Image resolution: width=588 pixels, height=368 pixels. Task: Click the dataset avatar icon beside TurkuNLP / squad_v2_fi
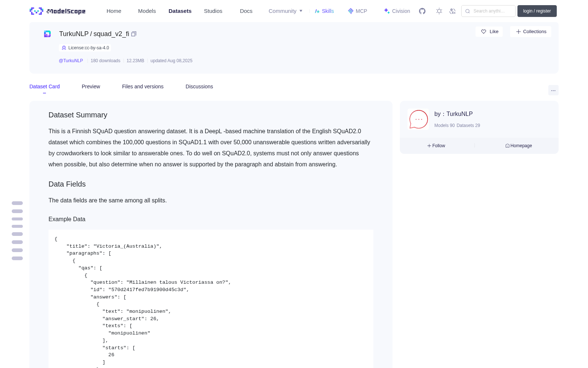(47, 34)
